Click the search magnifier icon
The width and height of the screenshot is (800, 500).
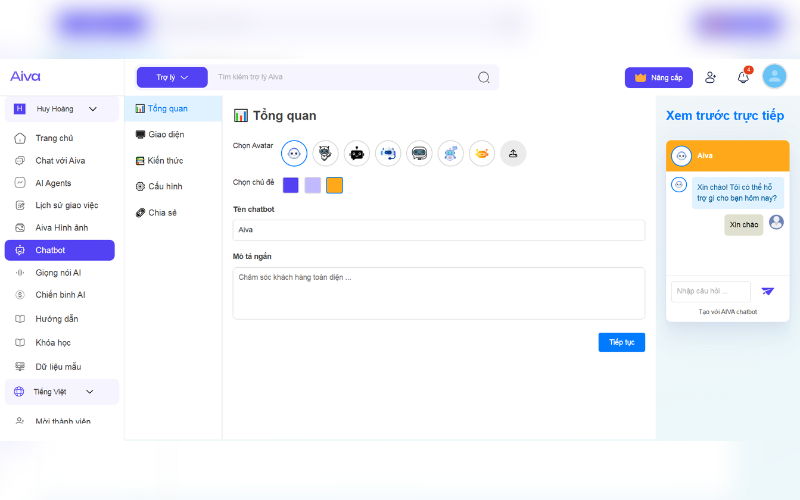484,77
